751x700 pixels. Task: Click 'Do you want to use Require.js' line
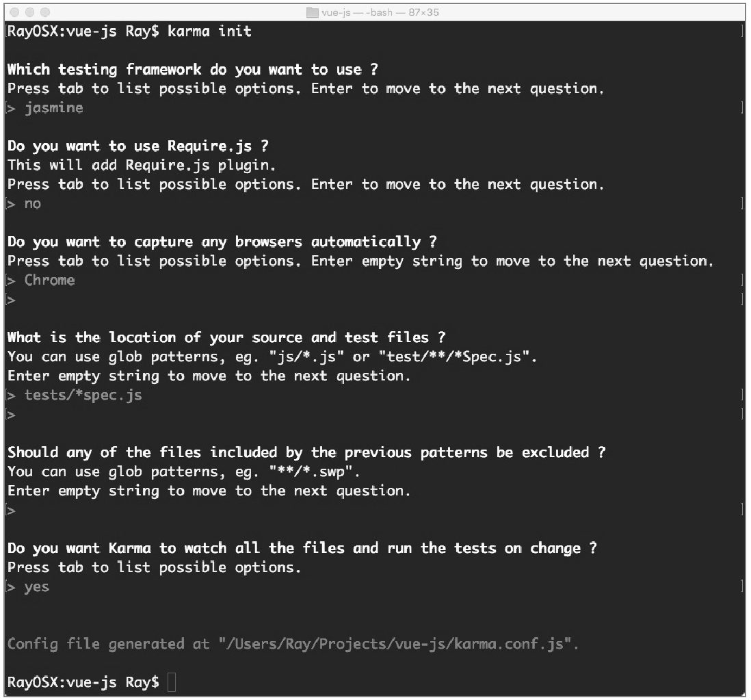(138, 146)
